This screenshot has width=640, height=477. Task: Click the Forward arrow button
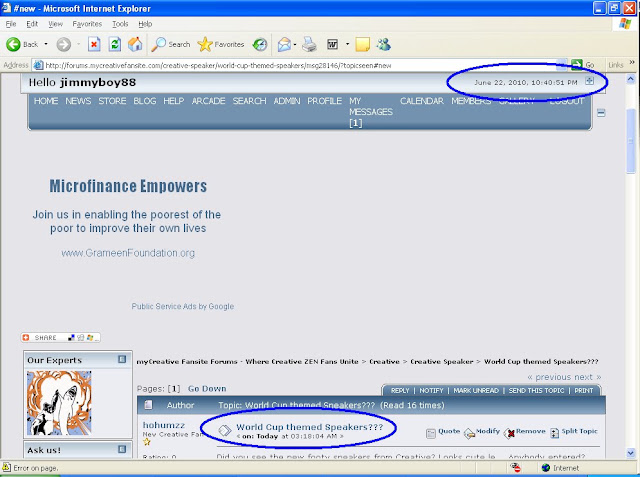(x=63, y=44)
